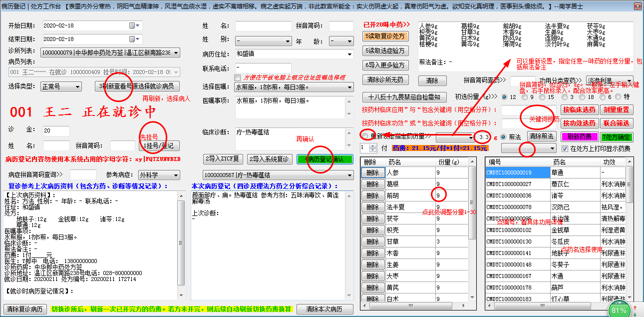This screenshot has height=317, width=644.
Task: Select the 15 g initial dose radio
Action: click(542, 97)
